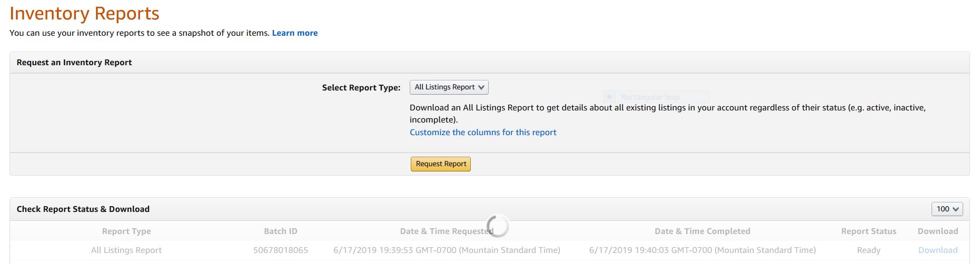Viewport: 980px width, 264px height.
Task: Click the loading spinner icon
Action: click(x=498, y=226)
